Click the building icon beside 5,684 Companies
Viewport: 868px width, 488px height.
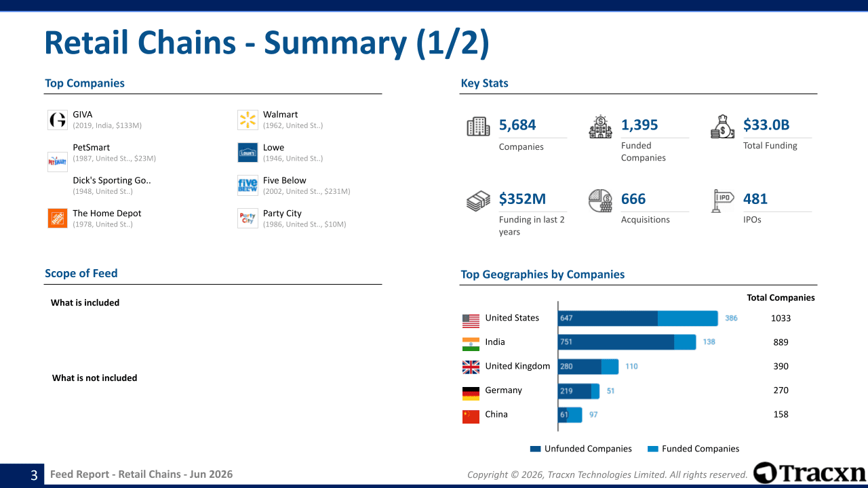click(x=478, y=127)
